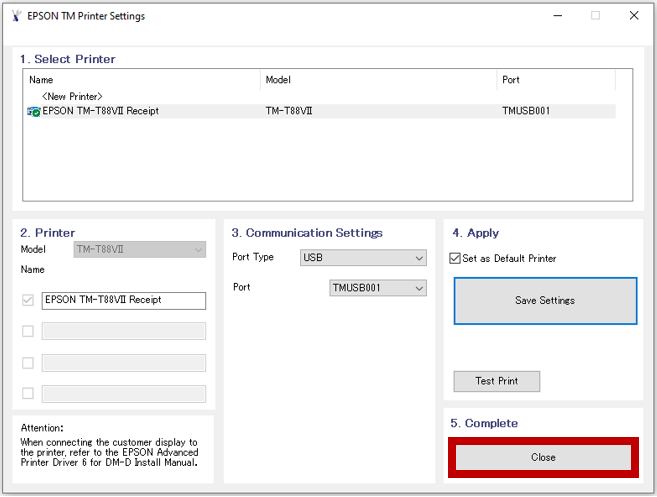This screenshot has width=657, height=497.
Task: Open the Port Type dropdown showing USB
Action: click(363, 258)
